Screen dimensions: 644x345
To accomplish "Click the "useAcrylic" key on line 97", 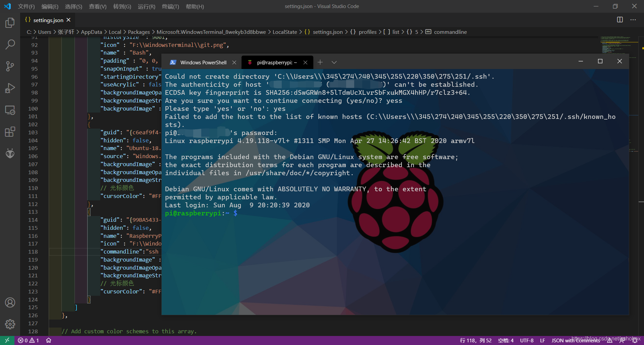I will pos(120,84).
